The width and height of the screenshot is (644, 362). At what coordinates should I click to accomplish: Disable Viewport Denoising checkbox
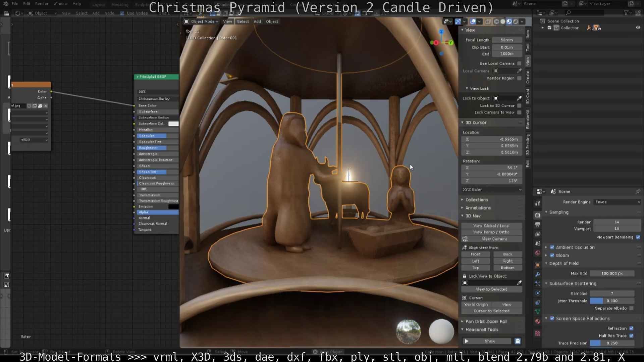638,237
